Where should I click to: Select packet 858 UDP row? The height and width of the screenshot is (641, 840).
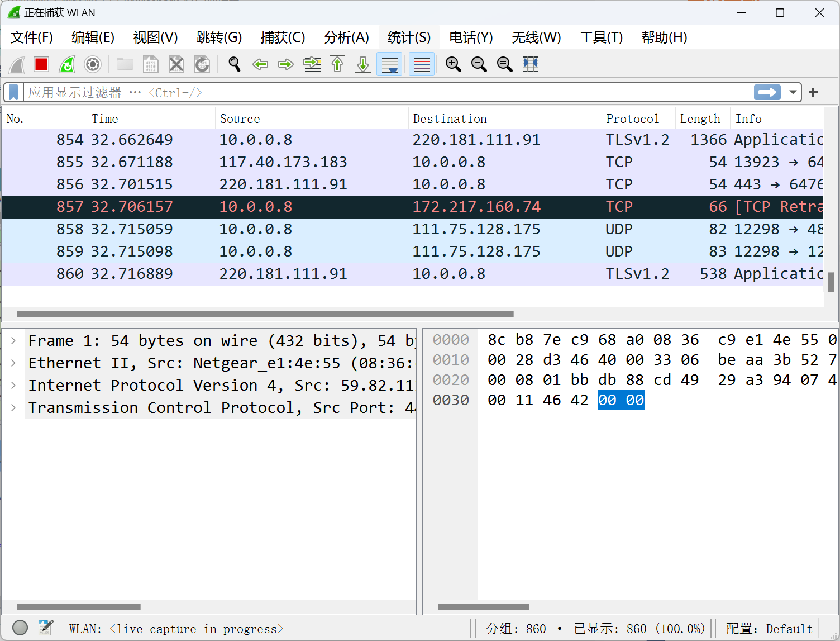click(x=413, y=229)
